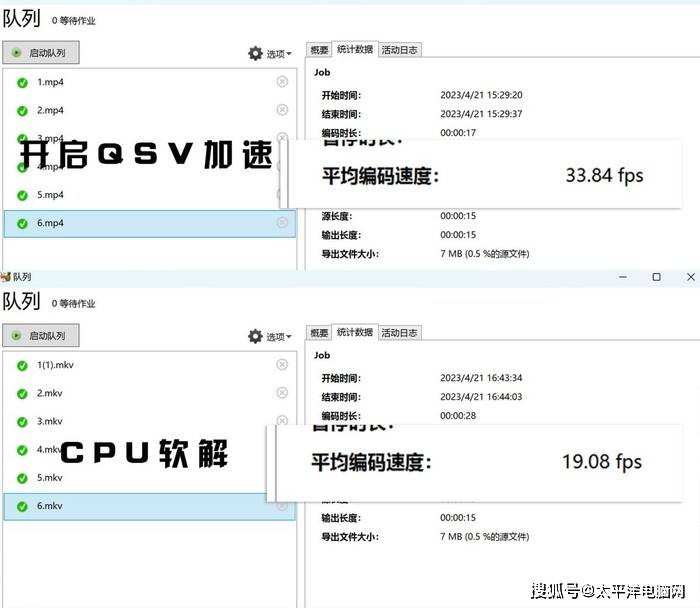
Task: Close the bottom 队列 window
Action: [691, 277]
